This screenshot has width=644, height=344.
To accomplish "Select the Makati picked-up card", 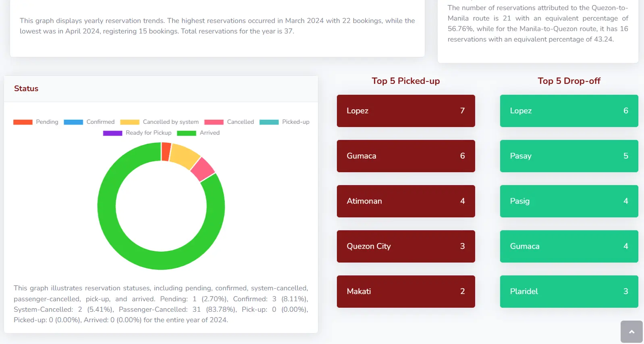I will click(405, 292).
